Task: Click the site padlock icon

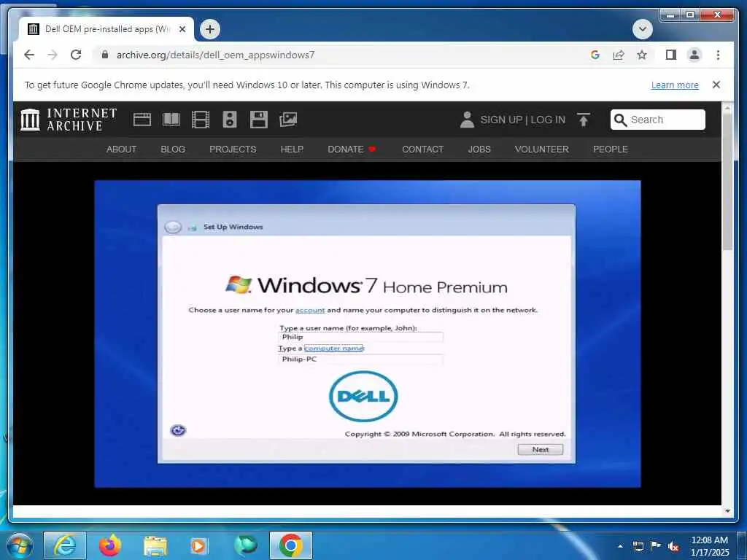Action: coord(105,55)
